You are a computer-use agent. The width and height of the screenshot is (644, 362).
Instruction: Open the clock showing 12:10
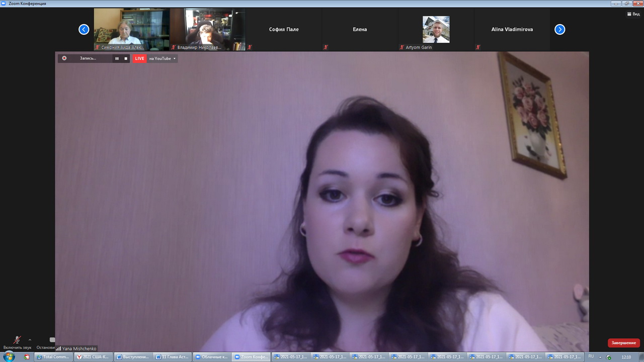point(626,357)
